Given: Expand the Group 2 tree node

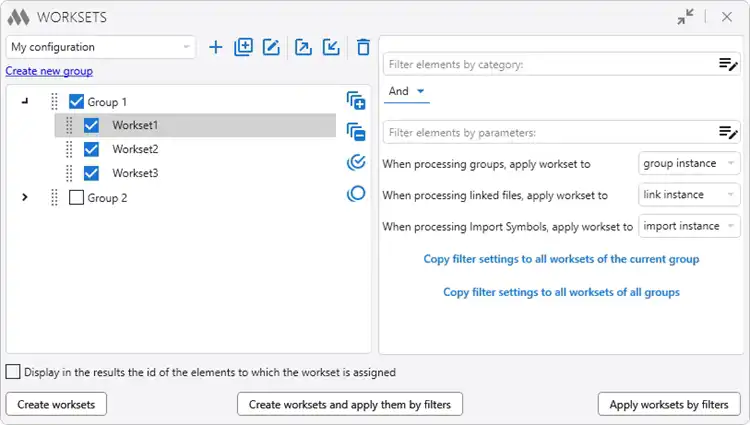Looking at the screenshot, I should (25, 197).
